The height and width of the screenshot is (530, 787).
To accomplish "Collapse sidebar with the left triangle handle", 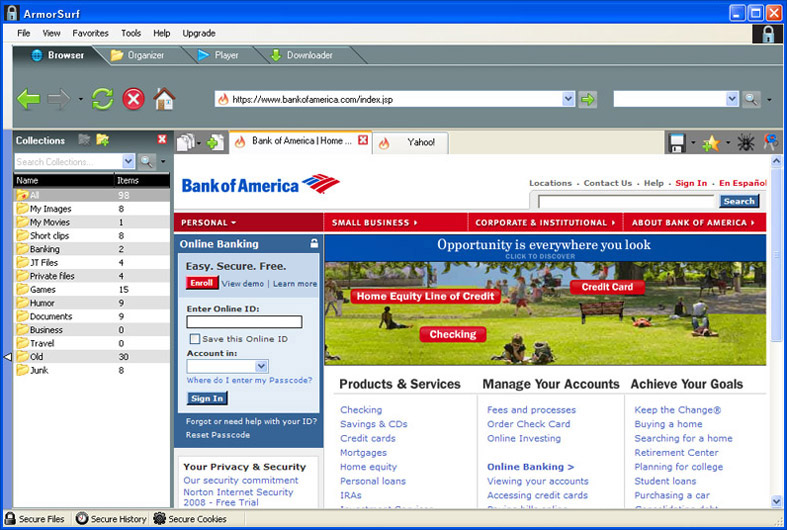I will click(x=8, y=357).
